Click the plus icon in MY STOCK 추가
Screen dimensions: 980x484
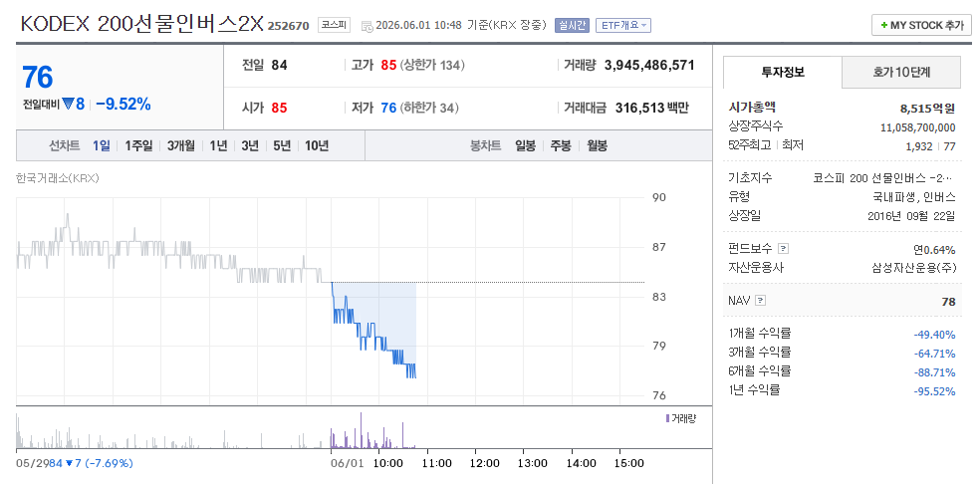(883, 26)
